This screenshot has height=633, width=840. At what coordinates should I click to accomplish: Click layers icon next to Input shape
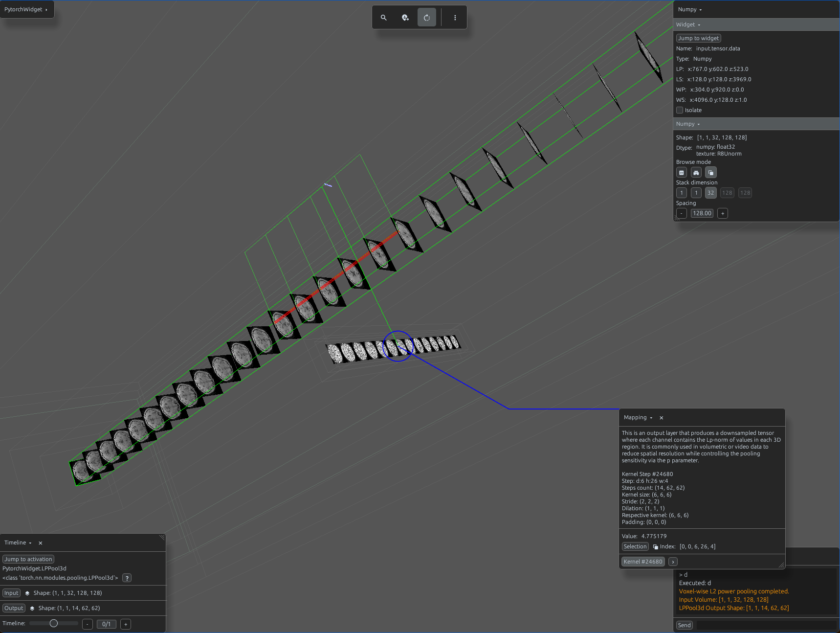[x=27, y=593]
